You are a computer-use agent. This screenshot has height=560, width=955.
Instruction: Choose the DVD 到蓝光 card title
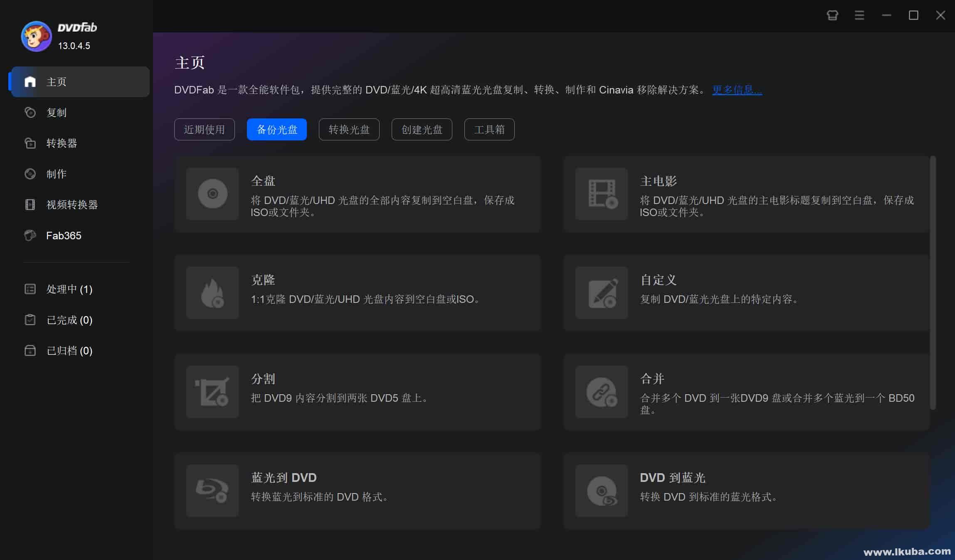pyautogui.click(x=673, y=478)
